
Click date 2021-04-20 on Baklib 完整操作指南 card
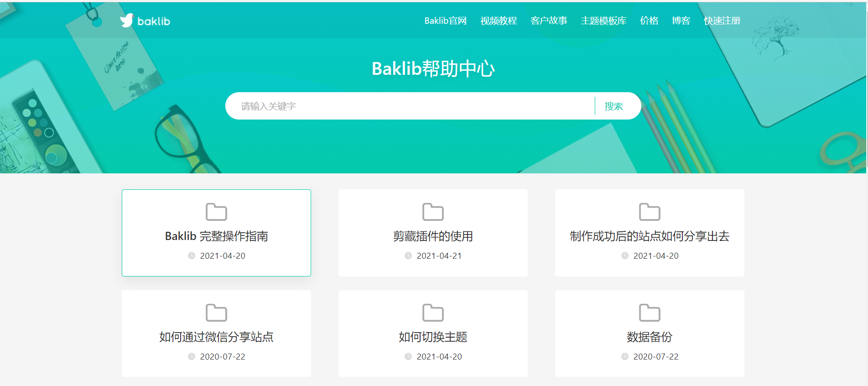tap(223, 256)
